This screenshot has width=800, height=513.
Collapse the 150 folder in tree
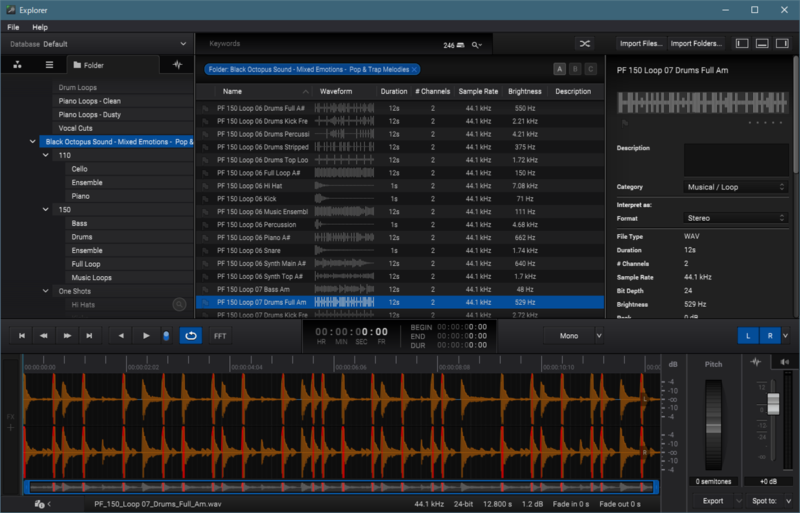pos(47,209)
